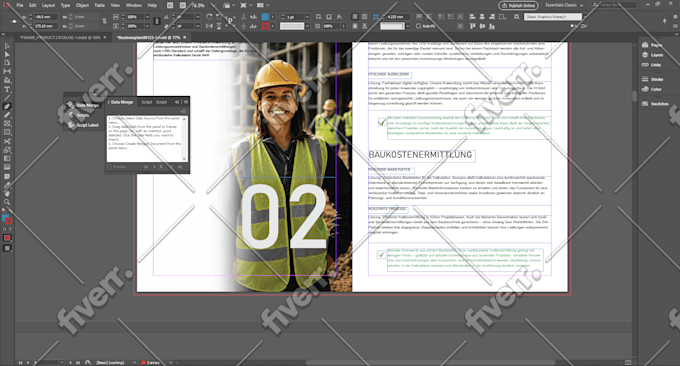Open the zoom level dropdown
This screenshot has width=680, height=366.
click(x=212, y=5)
